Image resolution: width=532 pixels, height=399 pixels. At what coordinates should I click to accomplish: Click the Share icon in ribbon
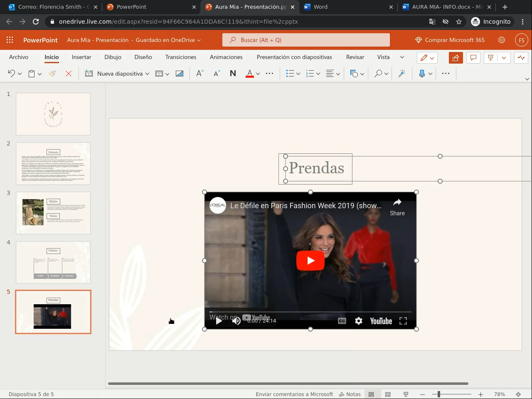456,58
